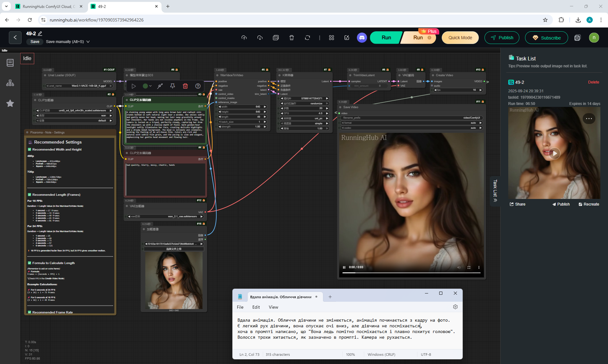Click the cloud download icon in toolbar

click(x=260, y=38)
